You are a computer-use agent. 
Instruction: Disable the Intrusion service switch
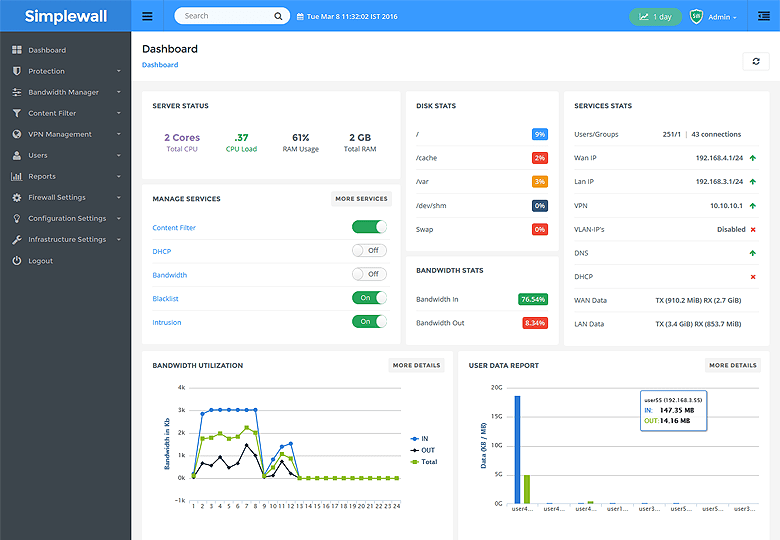click(368, 321)
